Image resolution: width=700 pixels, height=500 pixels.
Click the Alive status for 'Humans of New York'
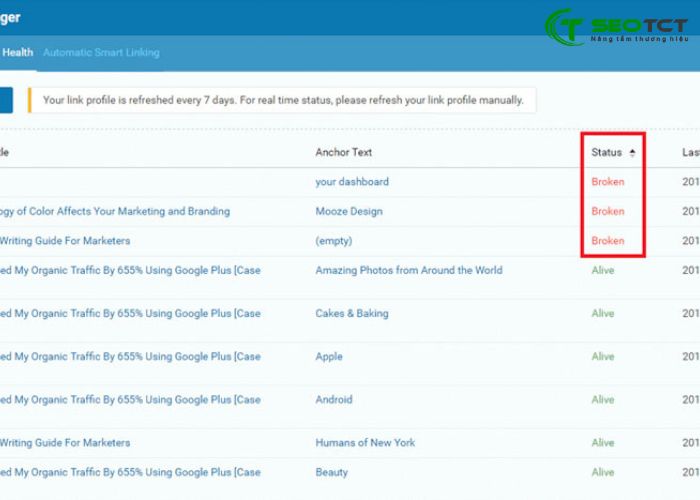(x=603, y=443)
